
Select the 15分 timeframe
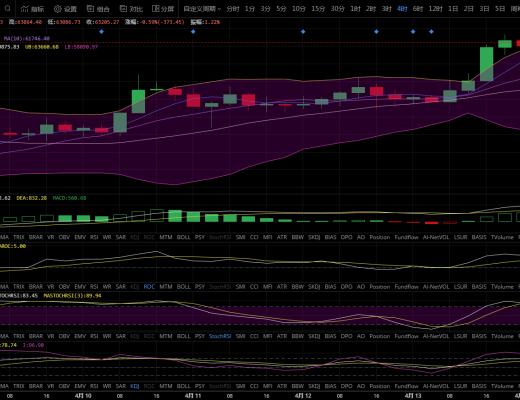318,9
